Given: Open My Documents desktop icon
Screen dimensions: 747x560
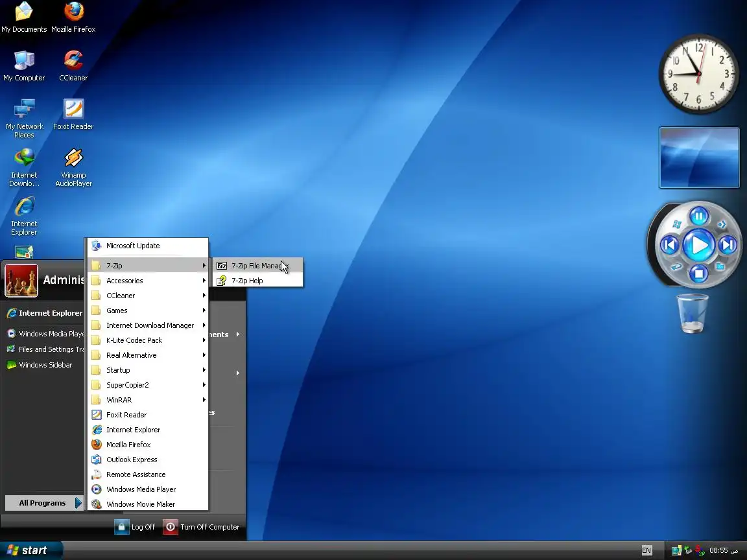Looking at the screenshot, I should [24, 17].
